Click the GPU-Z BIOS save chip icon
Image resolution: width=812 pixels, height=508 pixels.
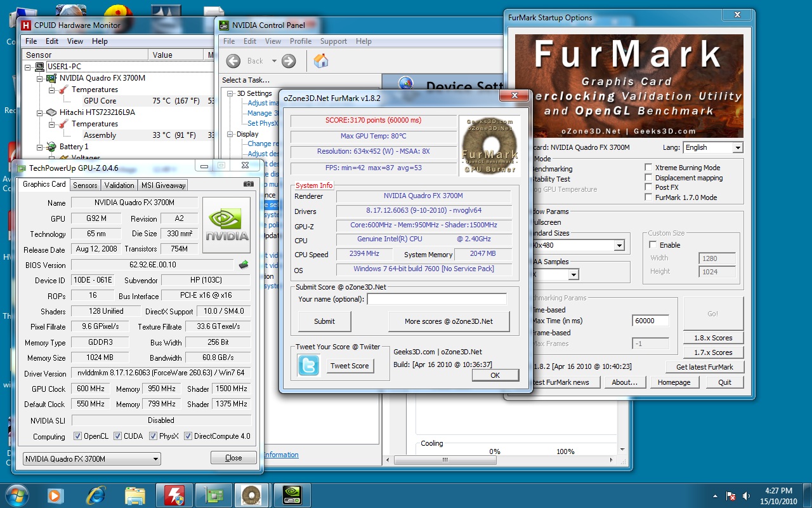click(x=244, y=265)
